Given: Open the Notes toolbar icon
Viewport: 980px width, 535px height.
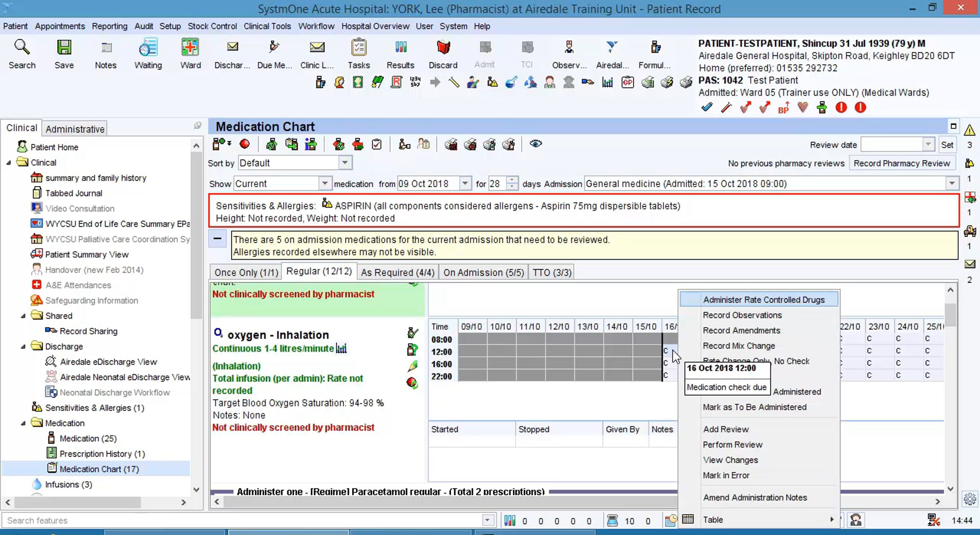Looking at the screenshot, I should (x=106, y=54).
